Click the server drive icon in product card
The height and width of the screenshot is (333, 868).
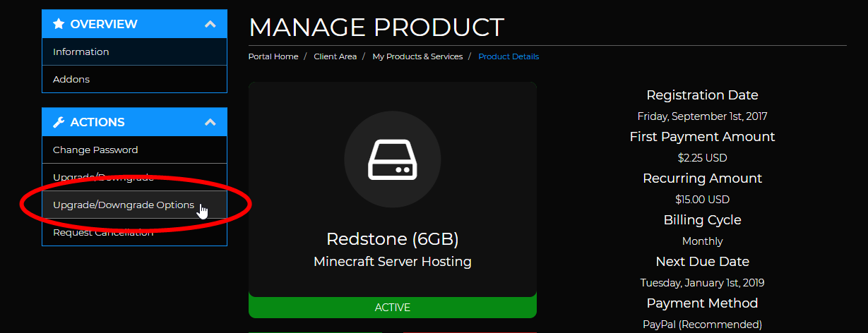pos(392,160)
